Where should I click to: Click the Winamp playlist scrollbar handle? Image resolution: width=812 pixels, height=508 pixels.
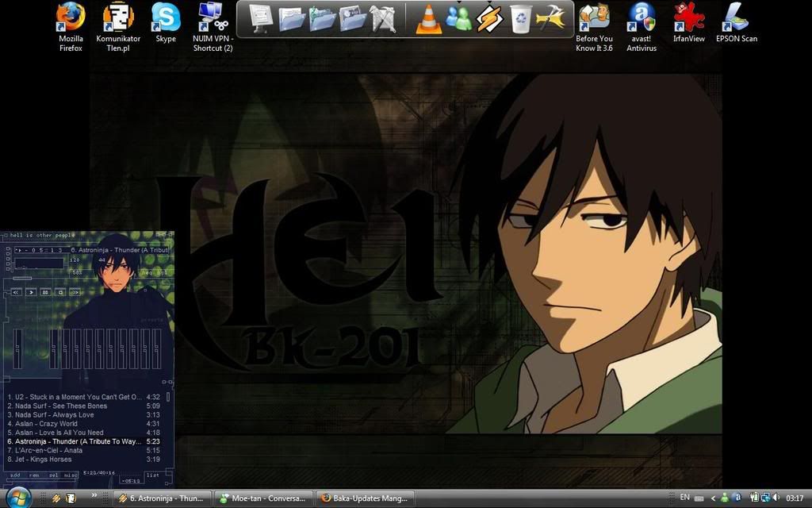[168, 397]
